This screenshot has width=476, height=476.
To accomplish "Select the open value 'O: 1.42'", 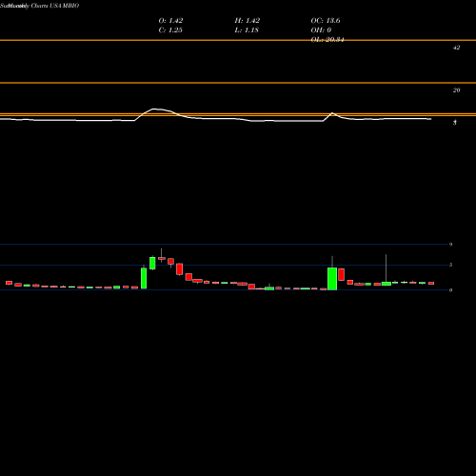I will [170, 21].
